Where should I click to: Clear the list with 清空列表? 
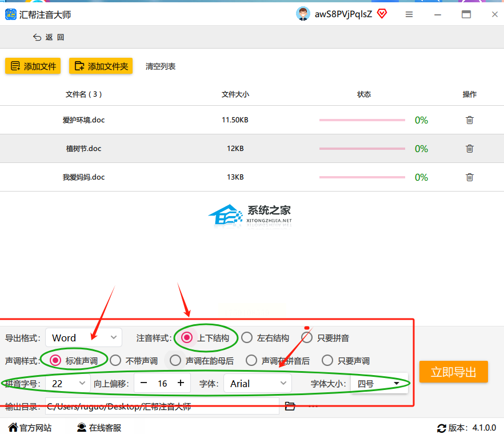click(161, 66)
